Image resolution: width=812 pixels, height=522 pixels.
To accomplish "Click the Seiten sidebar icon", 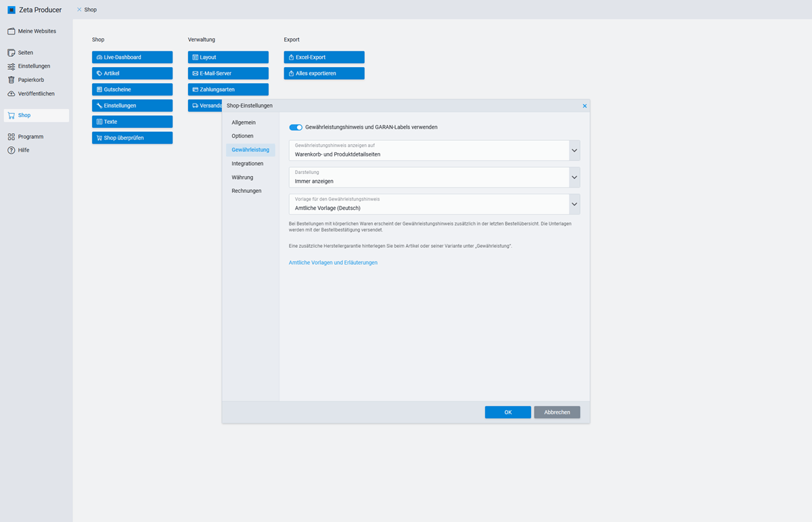I will point(12,53).
